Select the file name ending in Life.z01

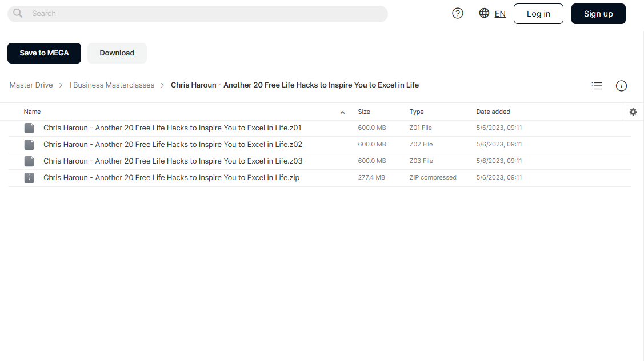tap(172, 128)
